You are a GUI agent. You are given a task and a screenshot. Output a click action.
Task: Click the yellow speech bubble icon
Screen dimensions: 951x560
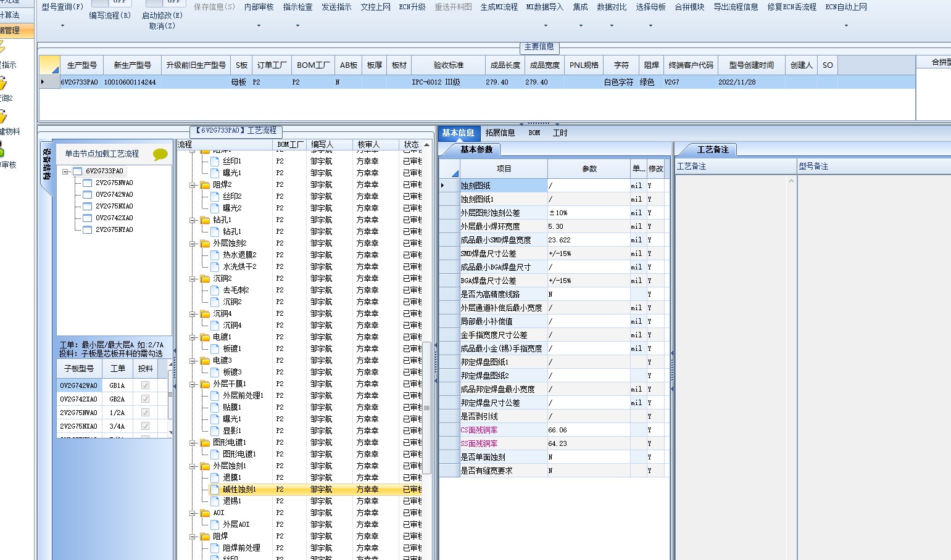pyautogui.click(x=160, y=154)
